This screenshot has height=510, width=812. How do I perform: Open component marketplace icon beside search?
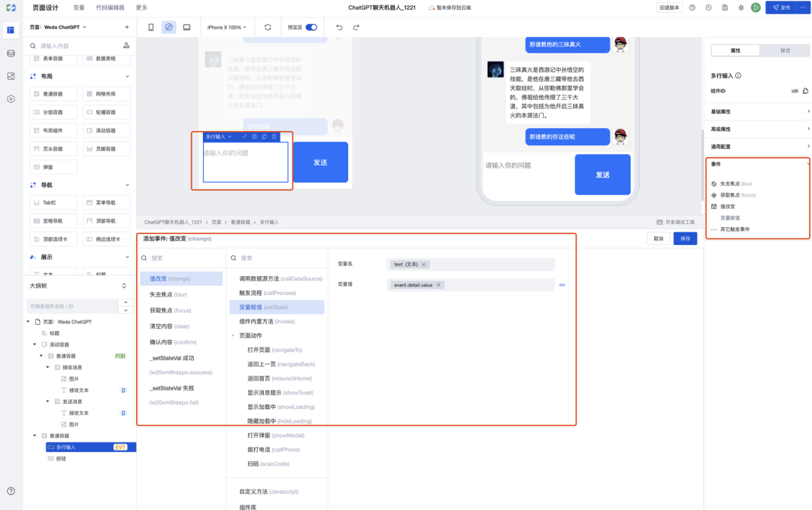pos(126,46)
